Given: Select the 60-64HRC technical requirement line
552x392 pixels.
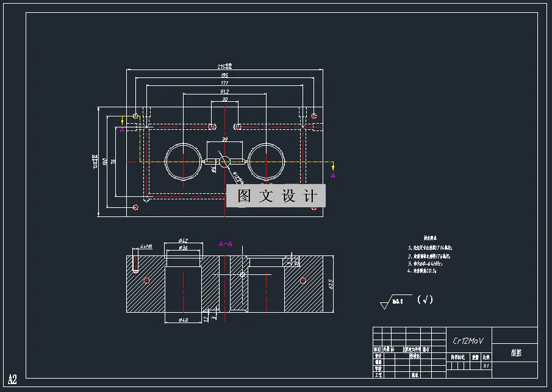Looking at the screenshot, I should 425,263.
